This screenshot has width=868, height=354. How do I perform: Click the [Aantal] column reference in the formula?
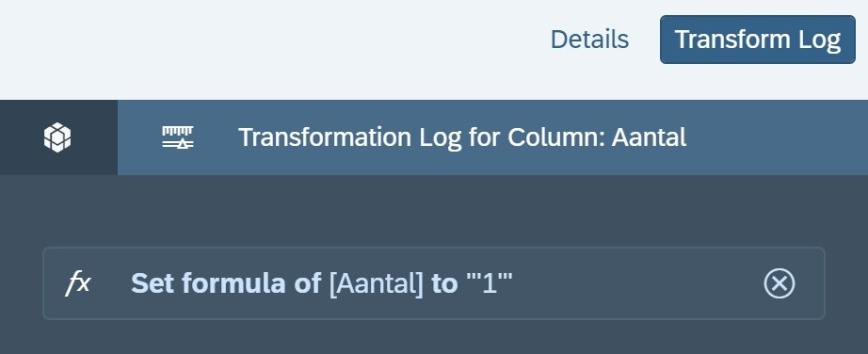tap(377, 283)
